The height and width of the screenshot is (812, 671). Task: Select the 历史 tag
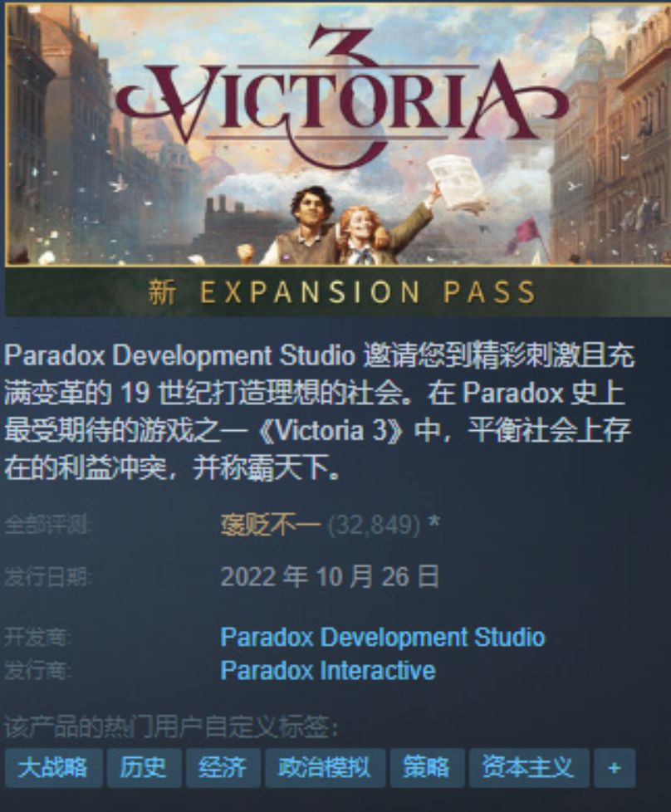coord(144,767)
